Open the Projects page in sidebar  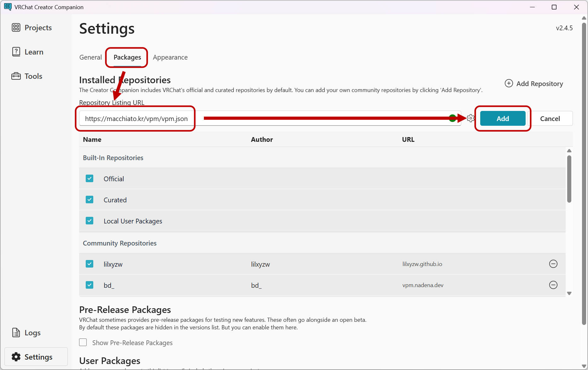pos(32,28)
